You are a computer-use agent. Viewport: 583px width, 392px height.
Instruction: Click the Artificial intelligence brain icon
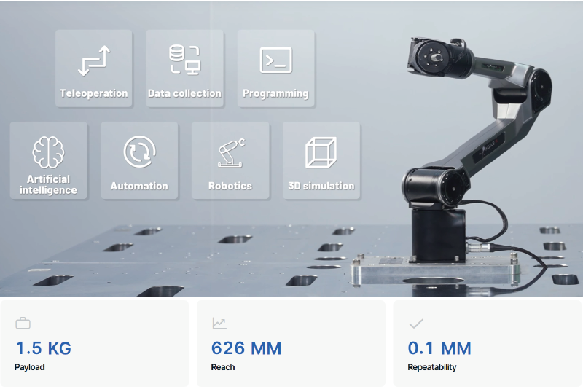pyautogui.click(x=48, y=152)
